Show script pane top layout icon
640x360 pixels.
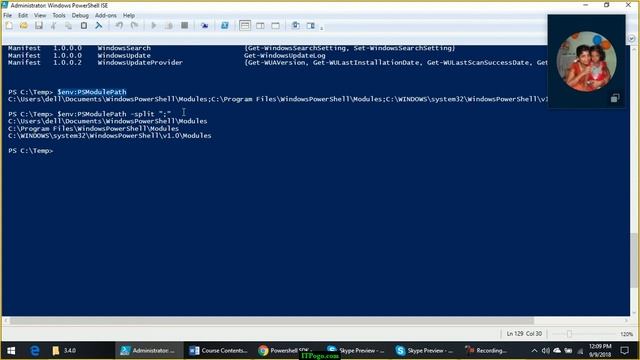[245, 26]
